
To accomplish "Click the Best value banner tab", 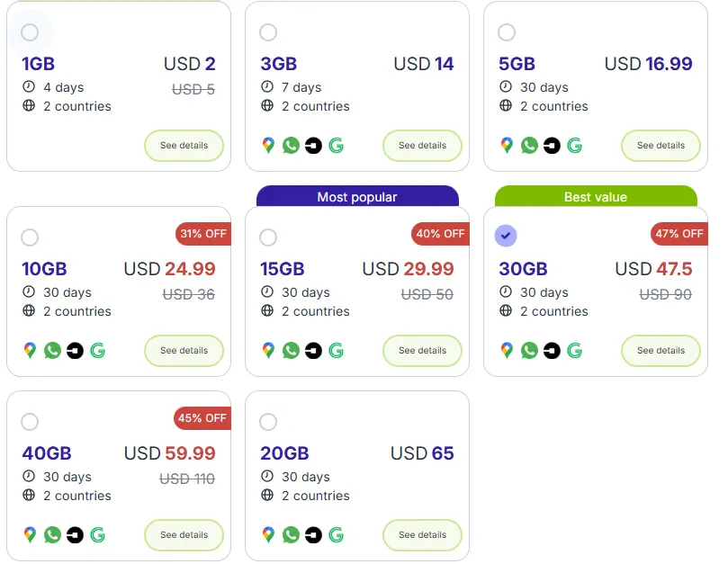I will [x=595, y=196].
